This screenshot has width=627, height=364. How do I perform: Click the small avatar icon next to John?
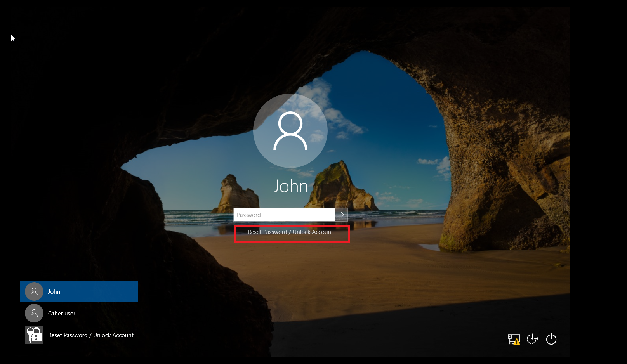pyautogui.click(x=34, y=291)
